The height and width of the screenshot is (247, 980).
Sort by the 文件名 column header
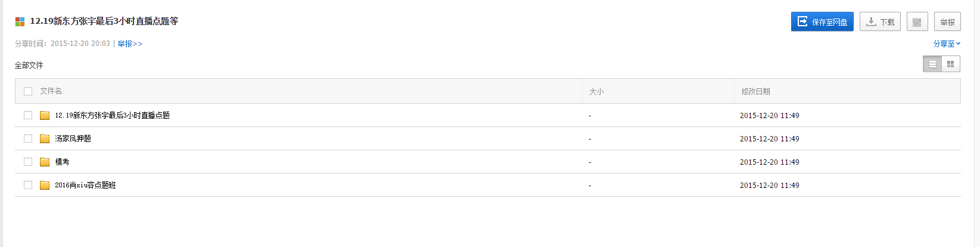pos(51,91)
